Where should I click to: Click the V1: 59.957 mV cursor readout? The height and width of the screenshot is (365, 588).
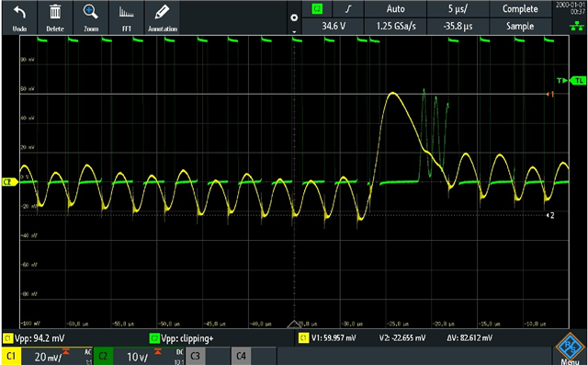[334, 338]
